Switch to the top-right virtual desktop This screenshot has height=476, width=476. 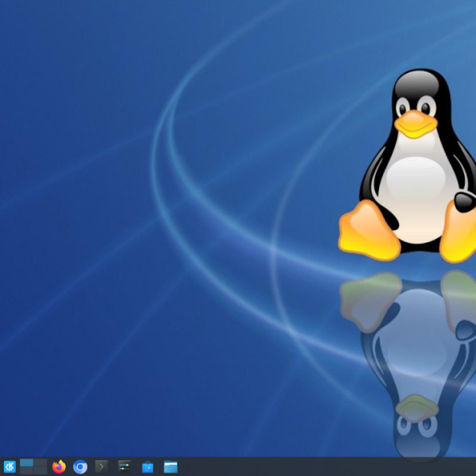click(x=40, y=463)
